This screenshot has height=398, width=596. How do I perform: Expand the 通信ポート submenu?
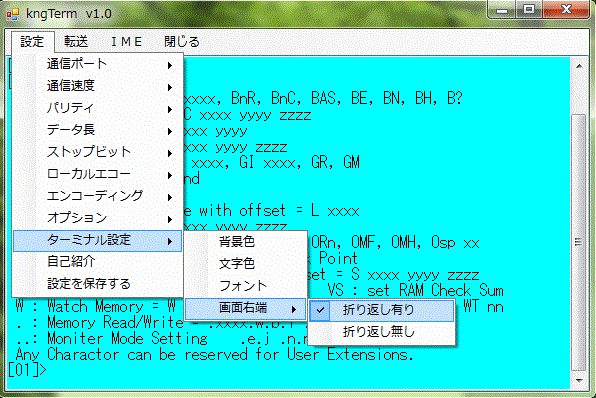pos(97,64)
